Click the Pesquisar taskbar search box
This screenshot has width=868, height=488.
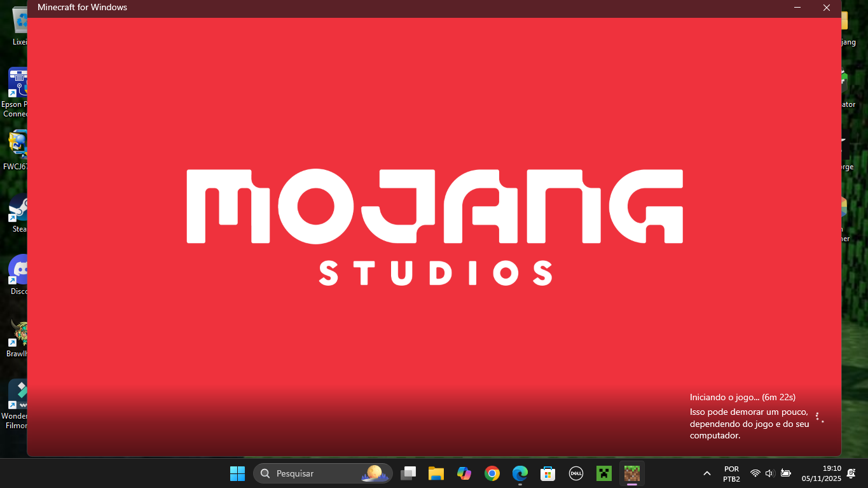click(x=323, y=473)
